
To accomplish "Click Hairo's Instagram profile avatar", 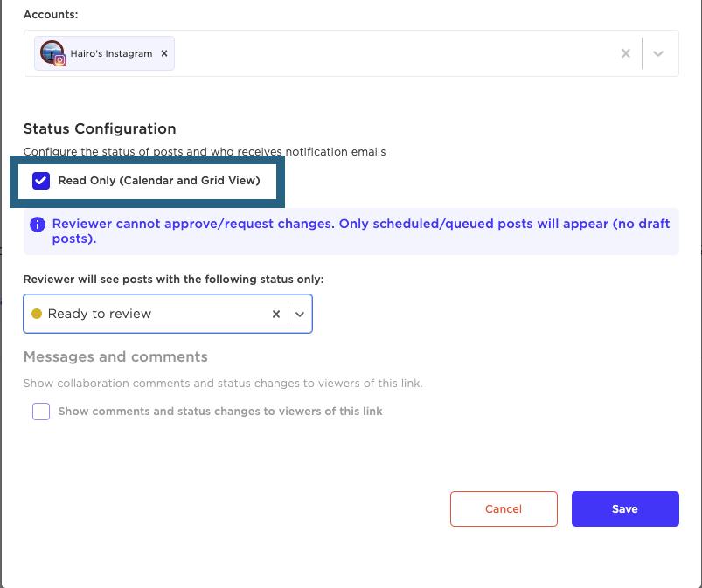I will pyautogui.click(x=52, y=52).
